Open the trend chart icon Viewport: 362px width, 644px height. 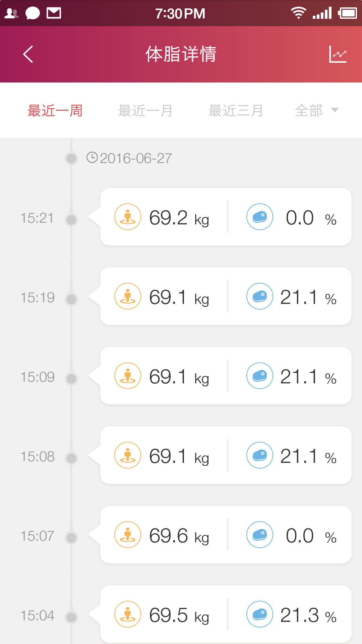[338, 54]
